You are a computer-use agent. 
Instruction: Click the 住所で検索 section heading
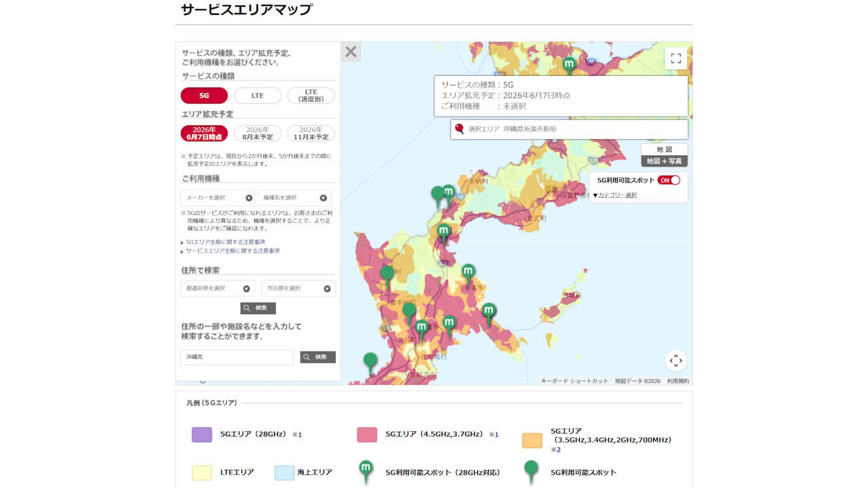[x=200, y=270]
